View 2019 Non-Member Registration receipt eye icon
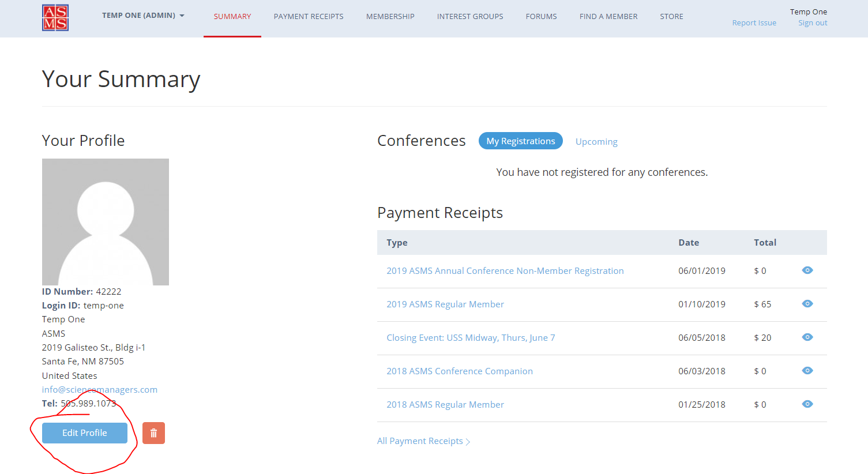Screen dimensions: 868x474 click(807, 270)
